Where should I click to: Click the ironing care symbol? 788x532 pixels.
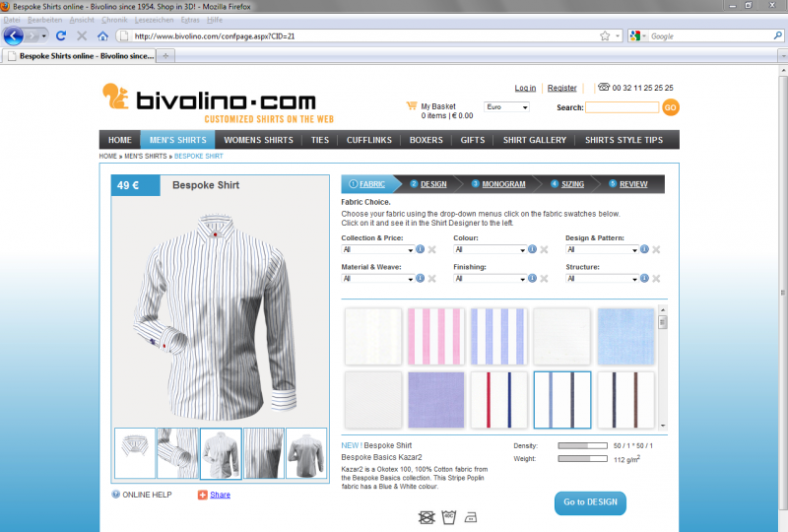point(471,517)
